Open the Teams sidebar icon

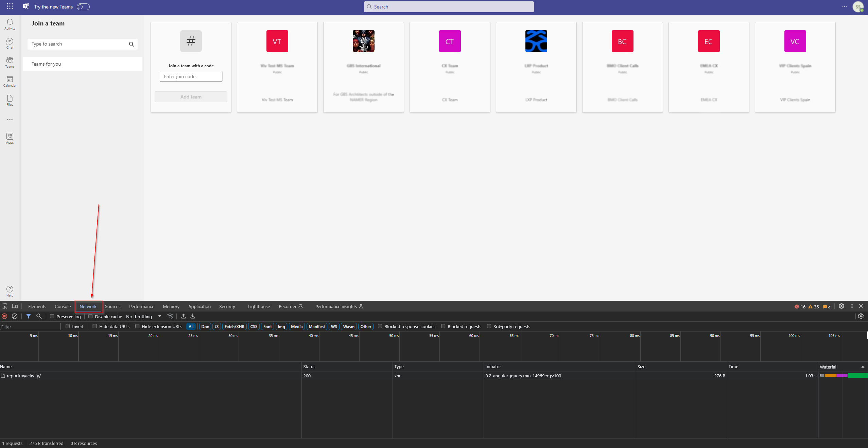click(10, 62)
